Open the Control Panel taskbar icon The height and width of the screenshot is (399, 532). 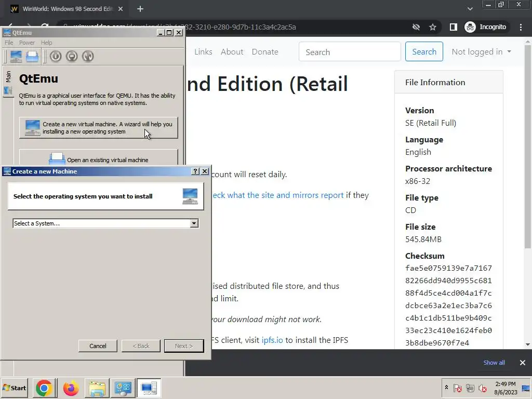pos(123,388)
